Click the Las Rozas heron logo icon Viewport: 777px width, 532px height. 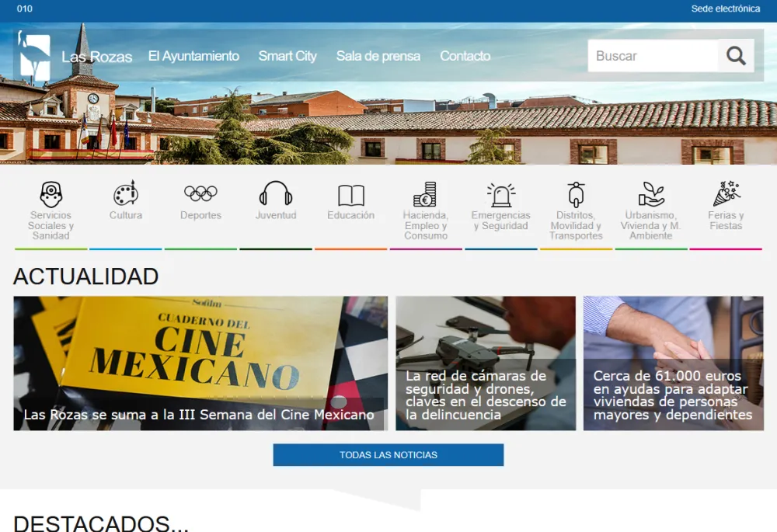(34, 55)
